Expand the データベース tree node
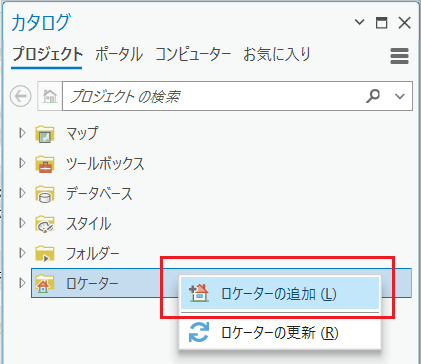 coord(22,193)
